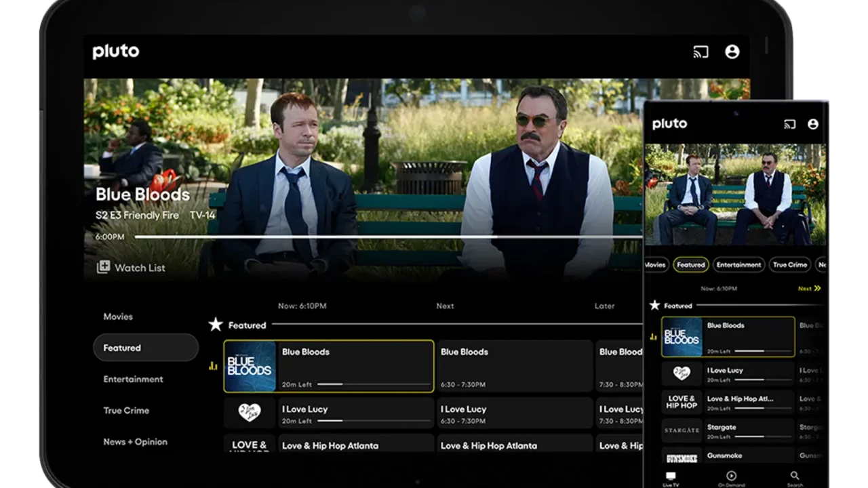Click the 'Now: 6:10PM' time label on tablet

(302, 306)
